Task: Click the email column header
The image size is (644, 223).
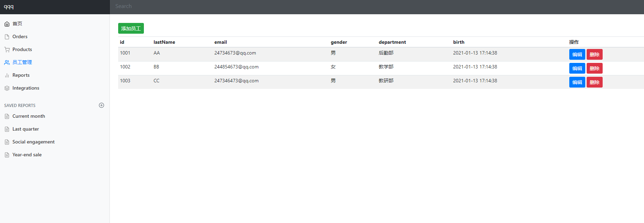Action: 221,42
